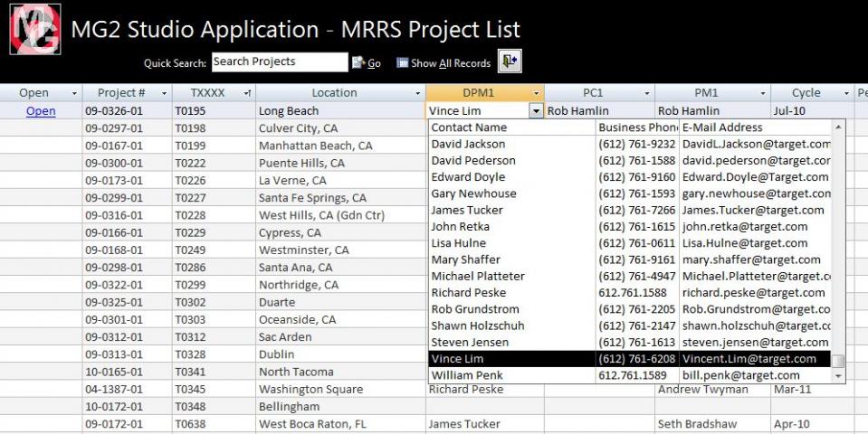Click the La Verne, CA cell
Image resolution: width=868 pixels, height=434 pixels.
[341, 180]
